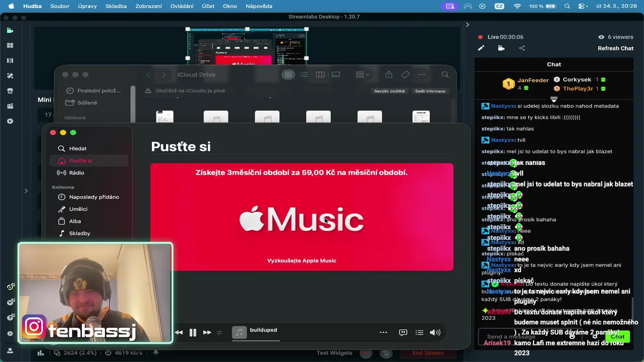This screenshot has height=362, width=644.
Task: Skip to next track in Music
Action: click(x=207, y=332)
